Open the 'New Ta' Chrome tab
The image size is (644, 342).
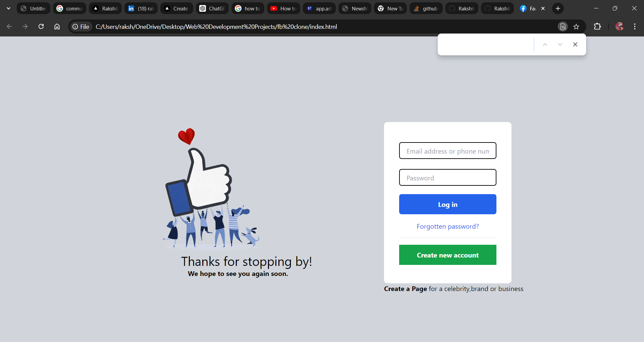(390, 8)
